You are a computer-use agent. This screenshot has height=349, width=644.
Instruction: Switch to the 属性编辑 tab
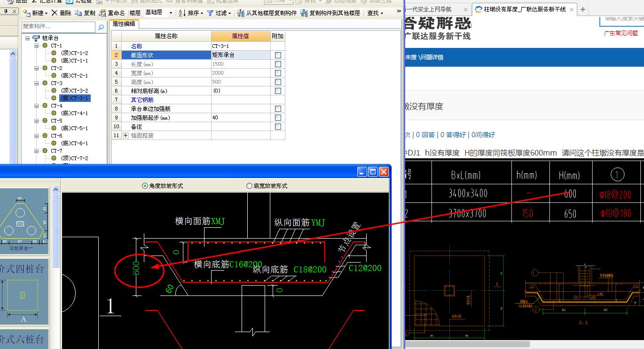pyautogui.click(x=124, y=24)
